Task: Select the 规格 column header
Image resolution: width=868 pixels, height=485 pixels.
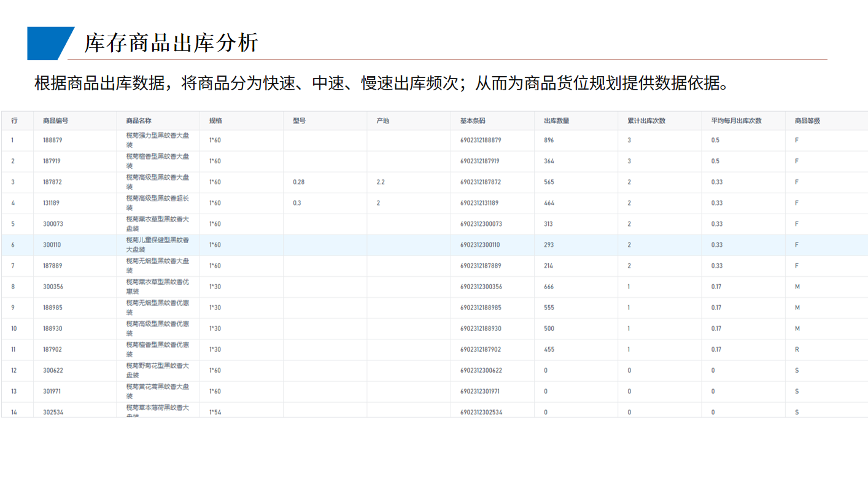Action: (x=215, y=121)
